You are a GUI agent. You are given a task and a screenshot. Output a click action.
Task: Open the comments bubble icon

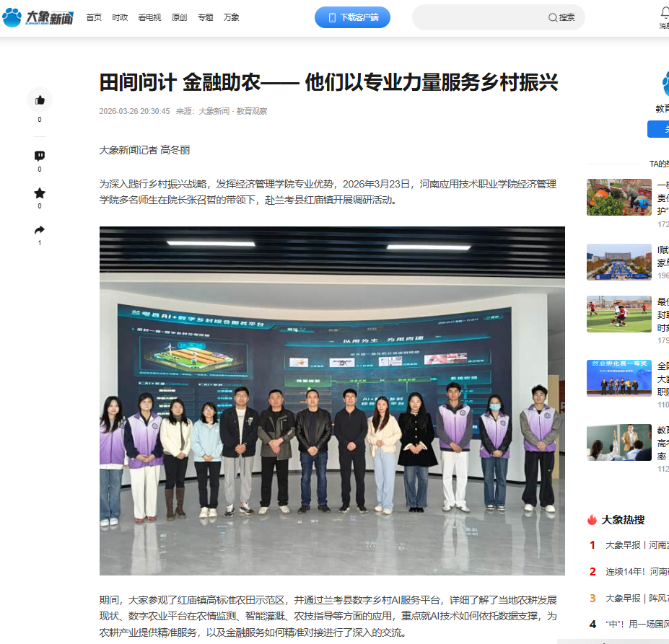(40, 156)
